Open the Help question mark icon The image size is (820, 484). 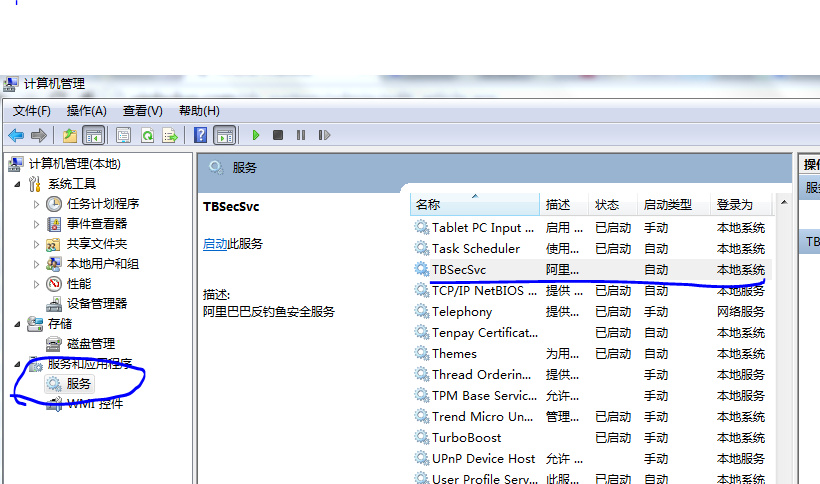tap(201, 135)
